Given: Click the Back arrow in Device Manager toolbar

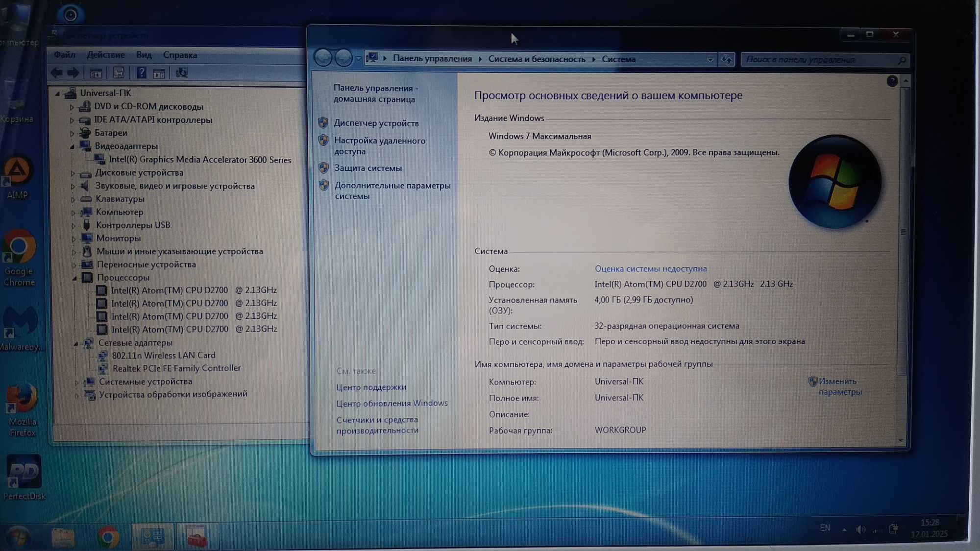Looking at the screenshot, I should point(57,73).
